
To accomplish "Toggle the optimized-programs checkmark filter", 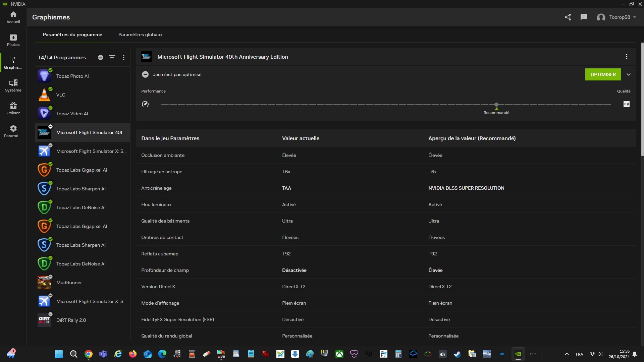I will point(100,57).
